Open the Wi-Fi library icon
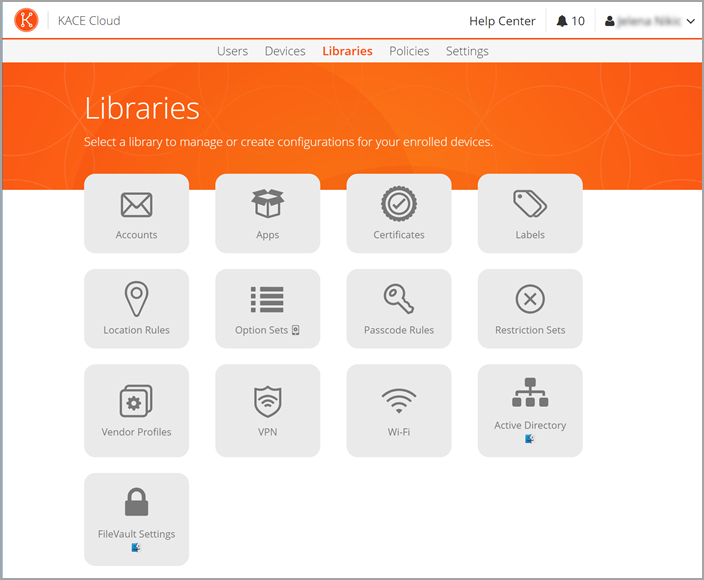The width and height of the screenshot is (704, 580). (x=399, y=401)
